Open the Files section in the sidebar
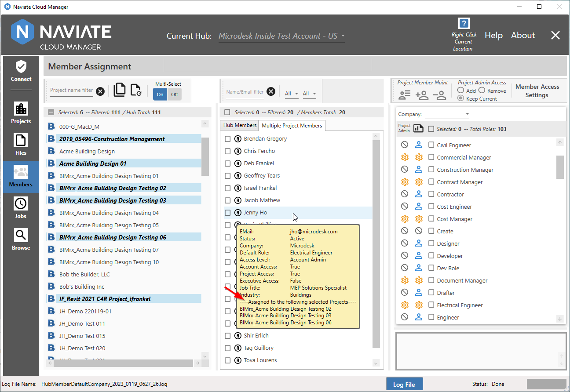Image resolution: width=570 pixels, height=392 pixels. point(21,145)
